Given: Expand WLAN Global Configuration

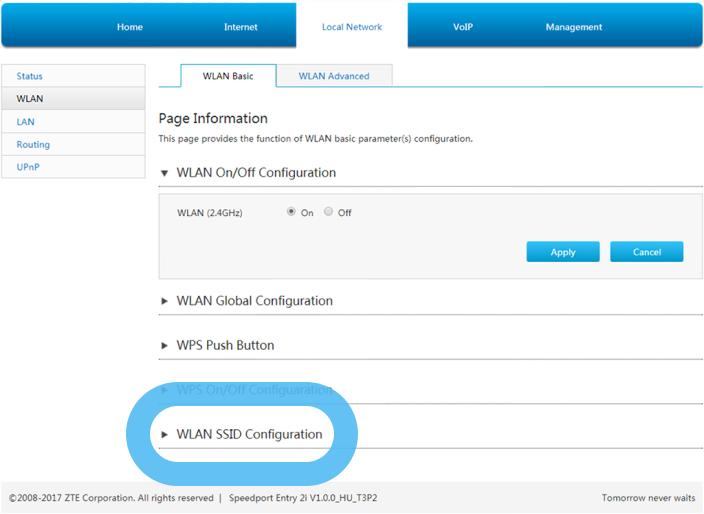Looking at the screenshot, I should pos(254,301).
